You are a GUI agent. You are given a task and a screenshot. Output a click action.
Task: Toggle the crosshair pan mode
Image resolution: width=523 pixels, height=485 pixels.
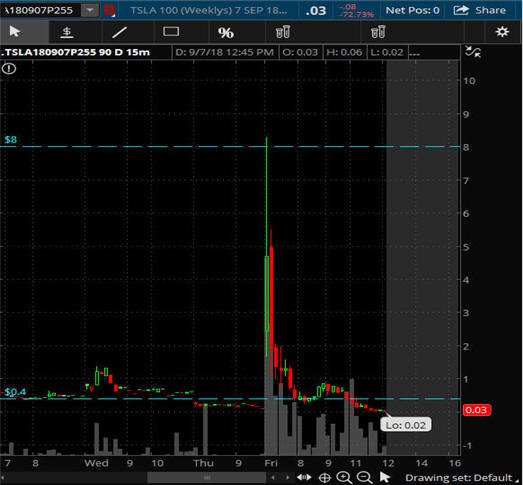324,478
